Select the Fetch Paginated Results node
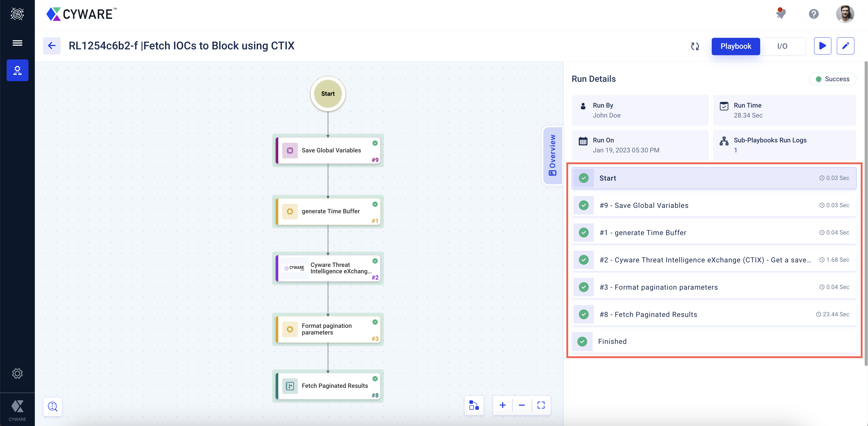The height and width of the screenshot is (426, 868). coord(328,386)
